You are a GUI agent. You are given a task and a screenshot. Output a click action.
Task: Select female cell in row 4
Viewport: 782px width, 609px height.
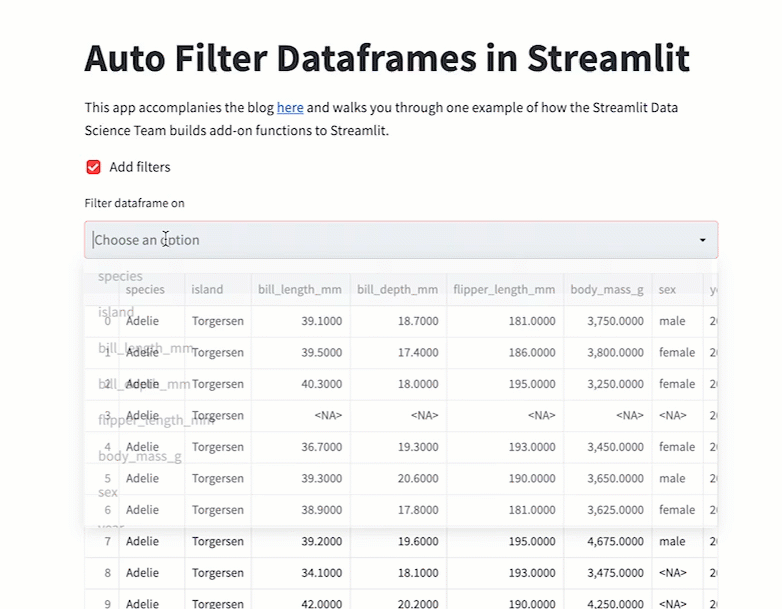[x=677, y=447]
